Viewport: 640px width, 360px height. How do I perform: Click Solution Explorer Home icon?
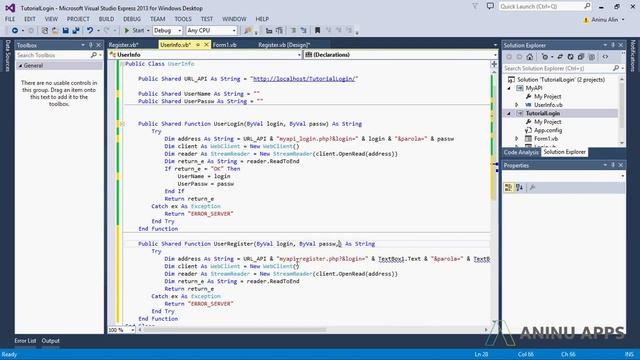point(530,57)
